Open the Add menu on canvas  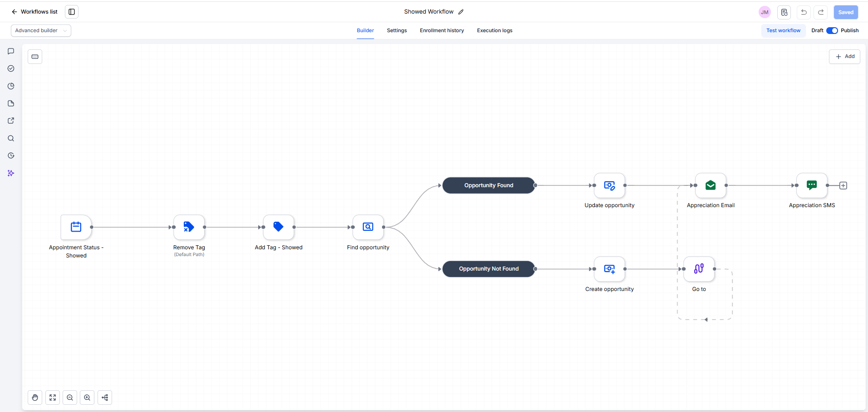coord(844,57)
